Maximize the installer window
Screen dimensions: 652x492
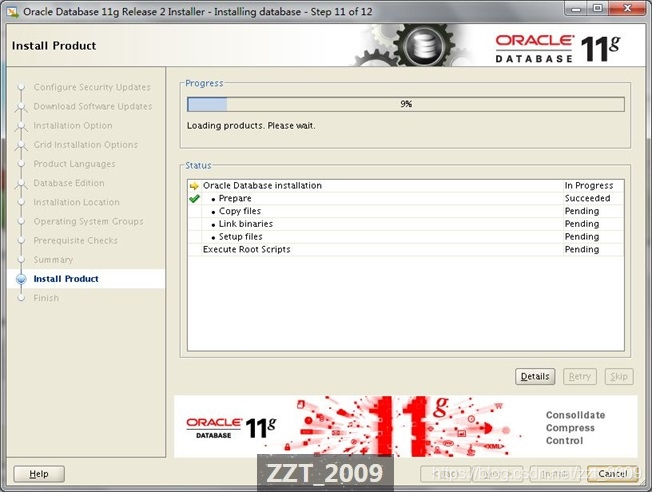(598, 9)
